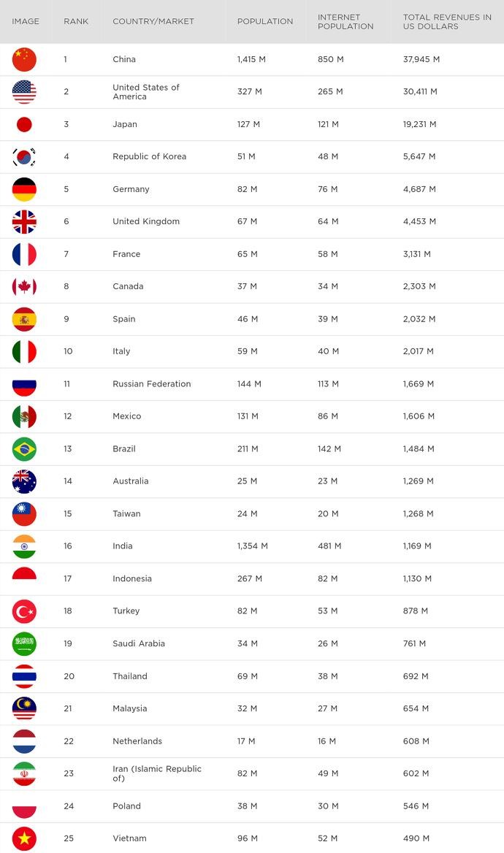Sort by TOTAL REVENUES IN US DOLLARS
Screen dimensions: 504x853
point(447,21)
